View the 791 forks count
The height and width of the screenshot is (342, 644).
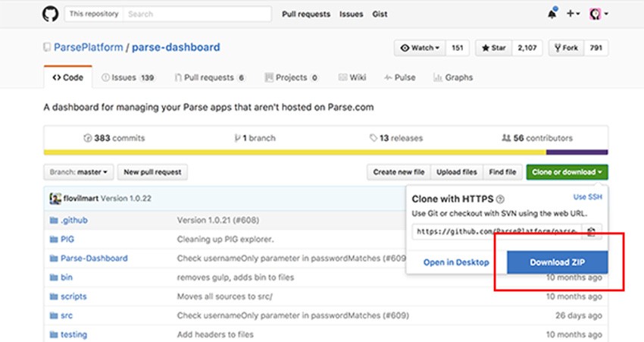point(596,48)
